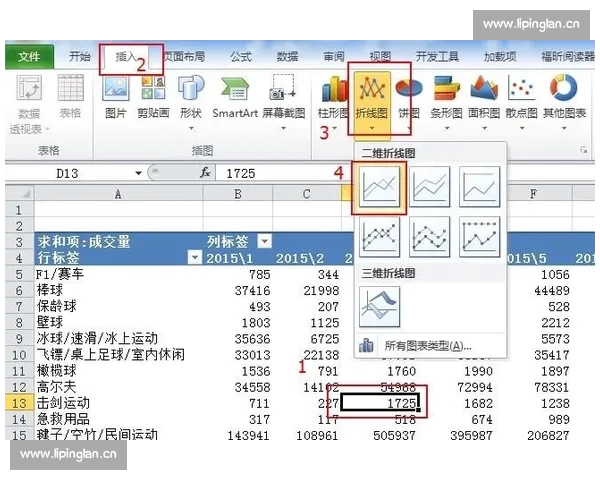
Task: Insert a picture with 图片 icon
Action: [116, 88]
